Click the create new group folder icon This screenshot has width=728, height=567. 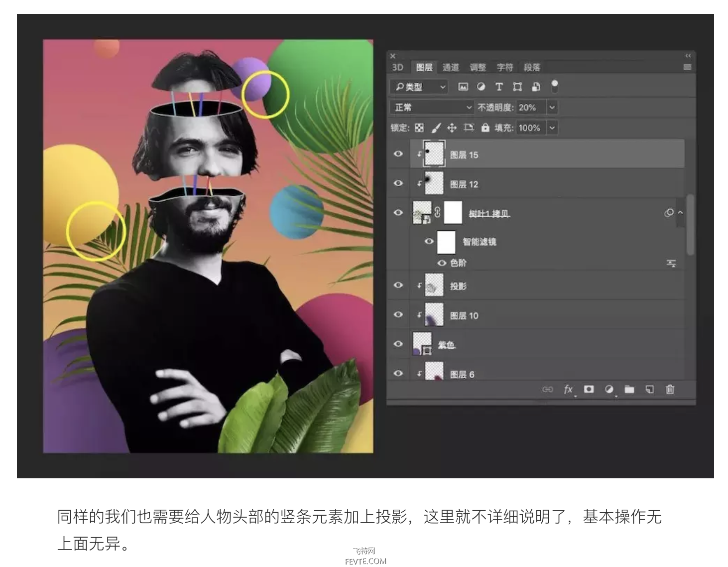point(629,389)
